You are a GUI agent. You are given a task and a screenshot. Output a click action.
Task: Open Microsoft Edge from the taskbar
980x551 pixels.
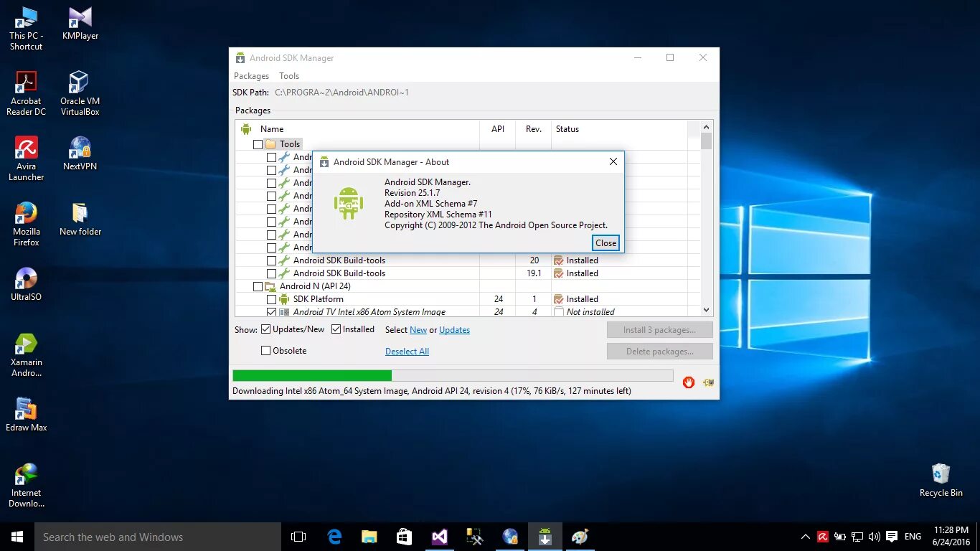coord(334,537)
